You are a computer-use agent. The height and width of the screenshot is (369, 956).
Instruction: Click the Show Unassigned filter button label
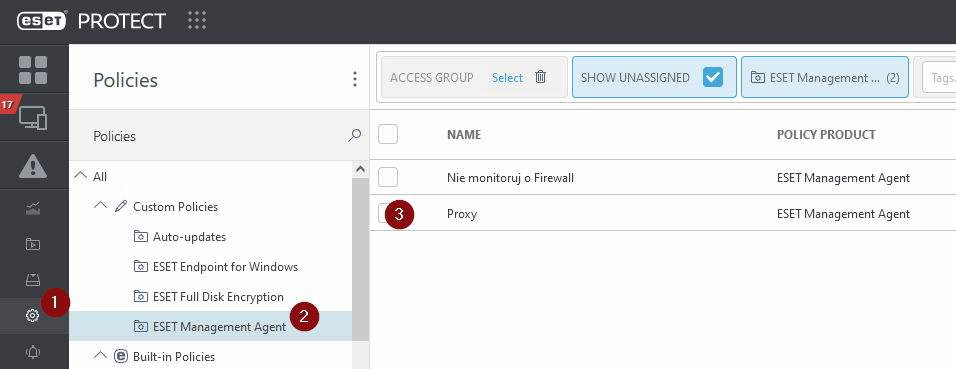635,77
